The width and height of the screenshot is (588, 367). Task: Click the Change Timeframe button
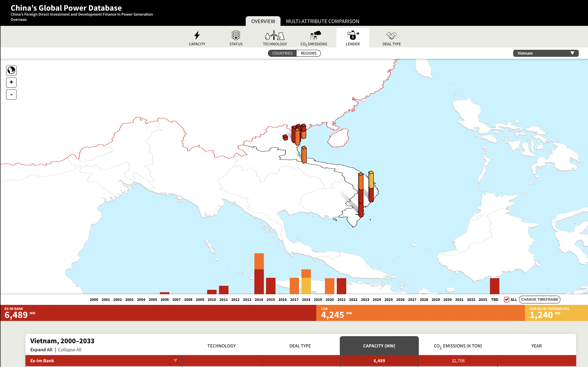coord(540,299)
